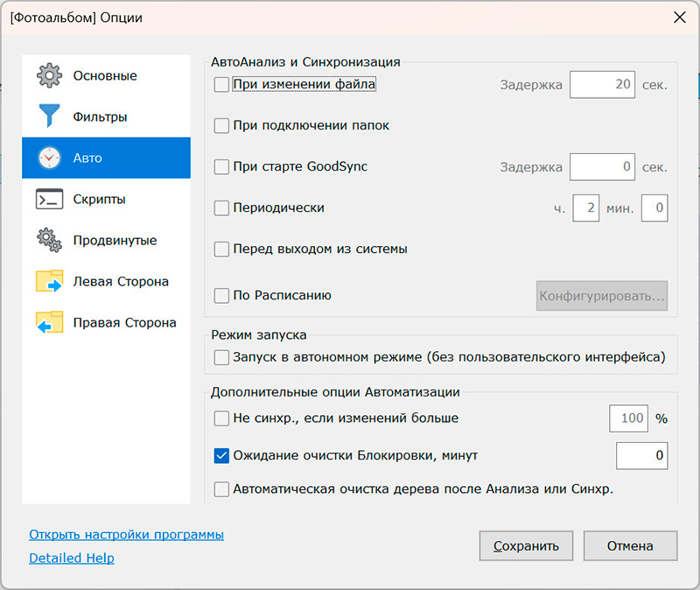Click the Правая Сторона folder icon

[49, 323]
